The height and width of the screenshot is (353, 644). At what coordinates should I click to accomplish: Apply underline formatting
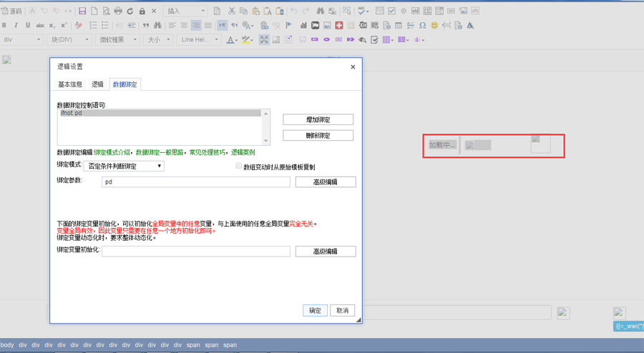tap(28, 25)
